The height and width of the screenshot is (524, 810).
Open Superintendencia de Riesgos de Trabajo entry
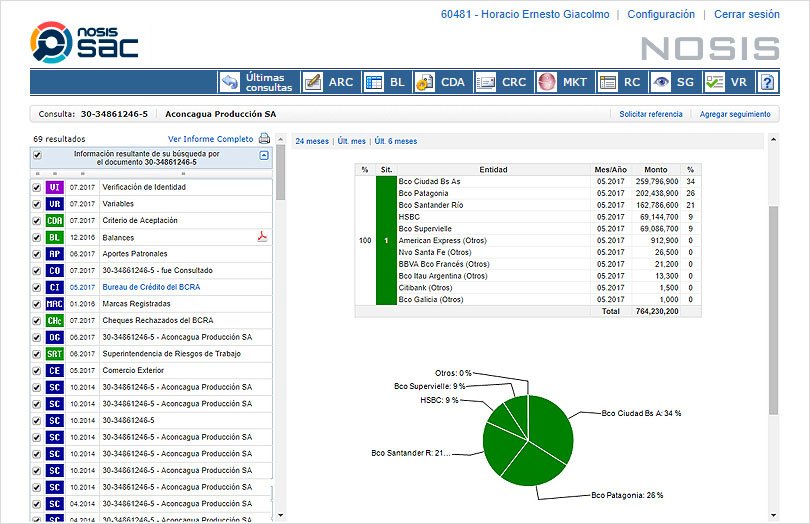(172, 354)
